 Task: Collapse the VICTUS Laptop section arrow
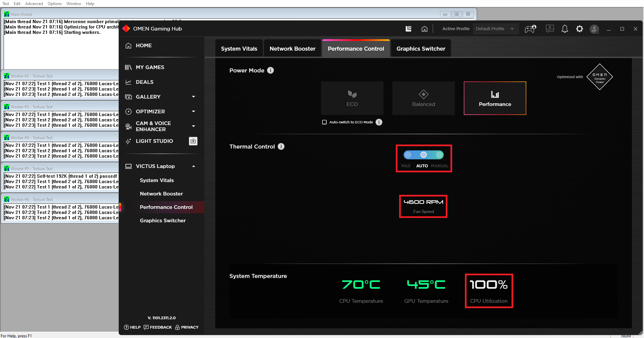(194, 166)
